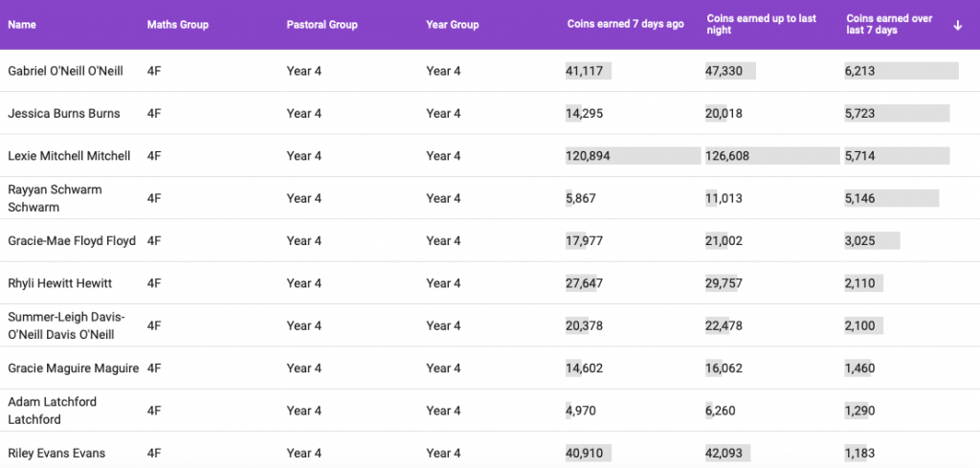Click the sort descending arrow icon

click(x=958, y=25)
